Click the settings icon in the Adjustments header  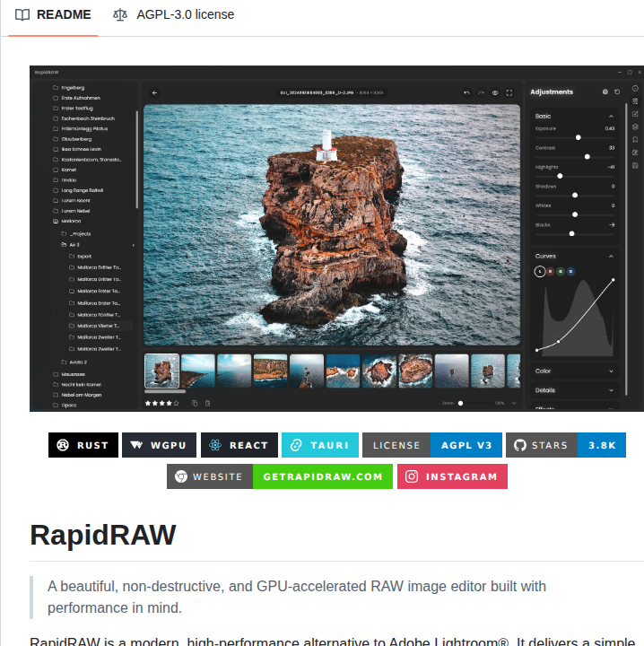605,92
